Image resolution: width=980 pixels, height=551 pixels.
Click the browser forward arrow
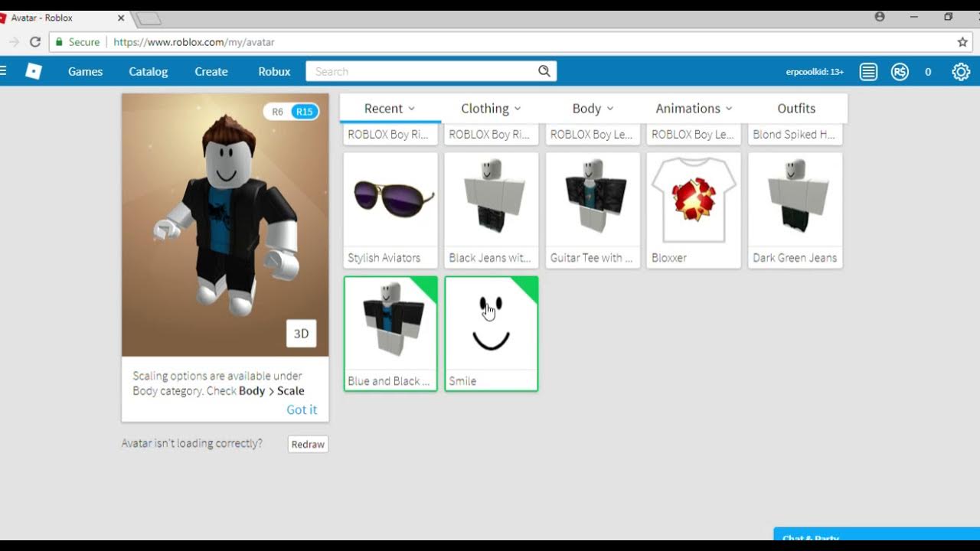click(14, 42)
